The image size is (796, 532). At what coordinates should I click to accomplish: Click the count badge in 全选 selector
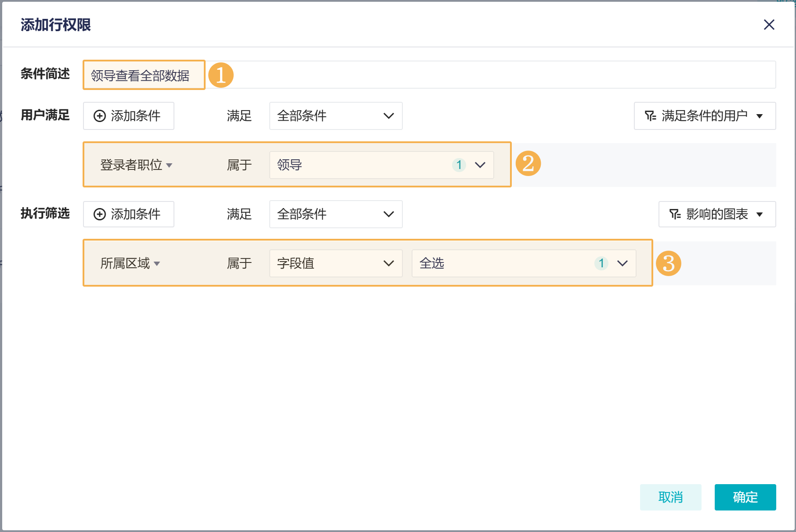coord(601,263)
